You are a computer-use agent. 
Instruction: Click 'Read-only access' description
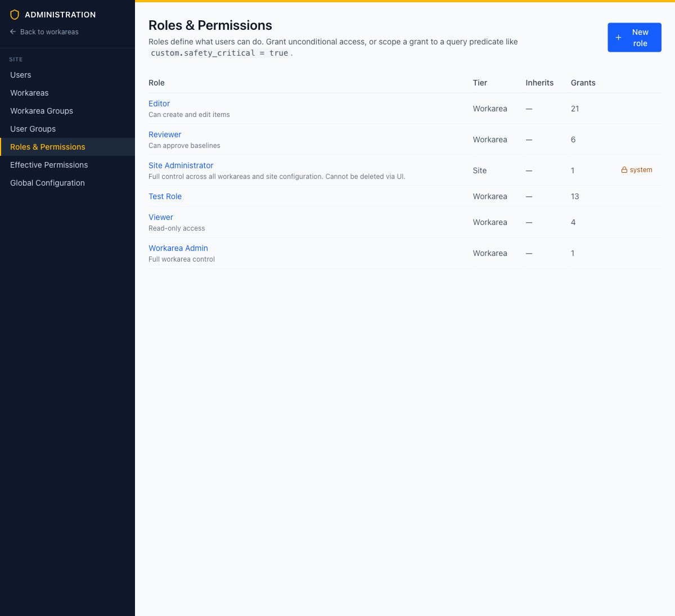[x=177, y=228]
